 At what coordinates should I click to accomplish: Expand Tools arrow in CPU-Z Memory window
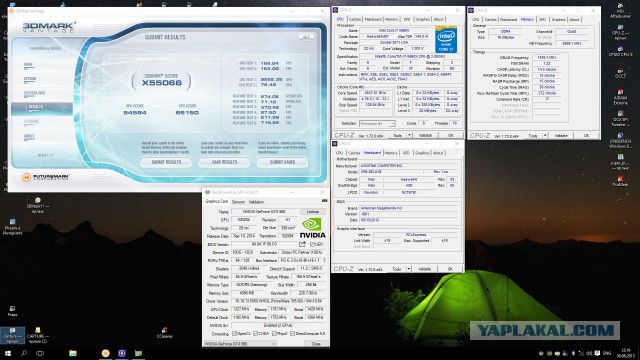coord(545,136)
